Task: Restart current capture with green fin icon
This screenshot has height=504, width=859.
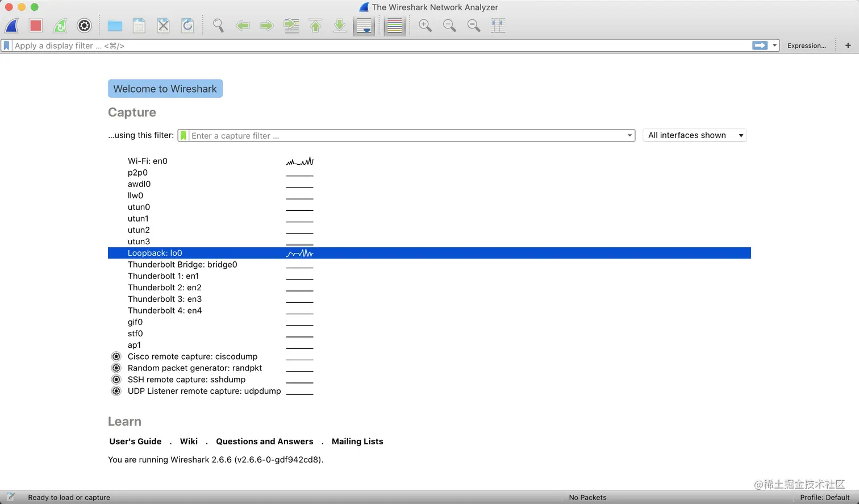Action: pos(60,26)
